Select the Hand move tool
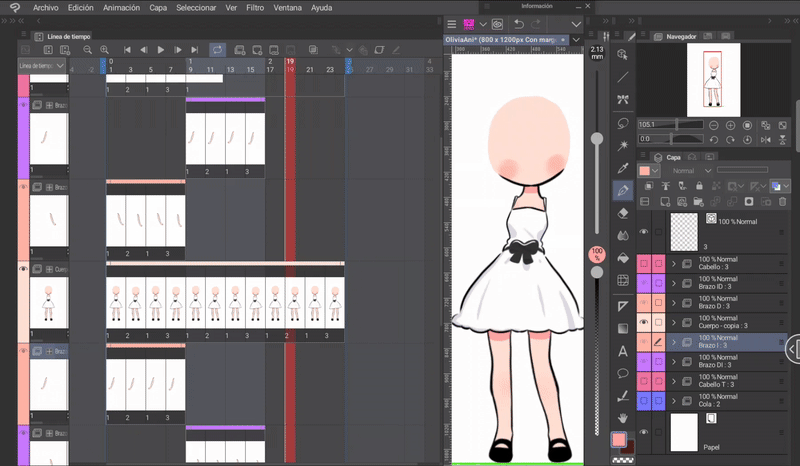800x466 pixels. pyautogui.click(x=623, y=417)
